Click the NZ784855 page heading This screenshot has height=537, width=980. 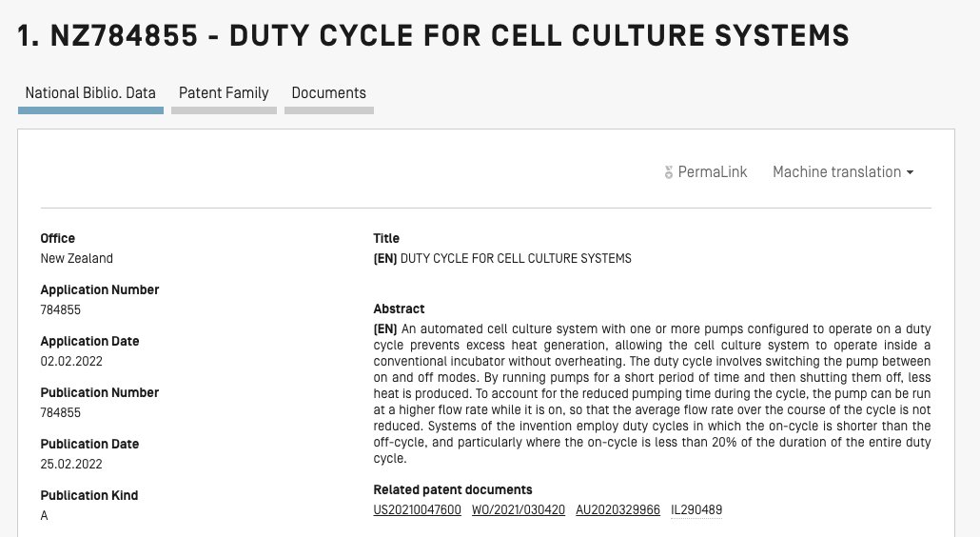coord(433,35)
